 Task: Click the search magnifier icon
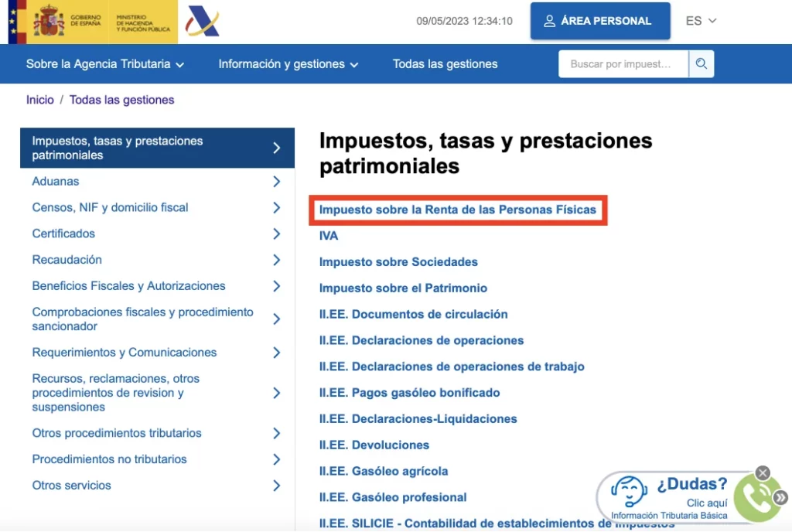tap(701, 64)
